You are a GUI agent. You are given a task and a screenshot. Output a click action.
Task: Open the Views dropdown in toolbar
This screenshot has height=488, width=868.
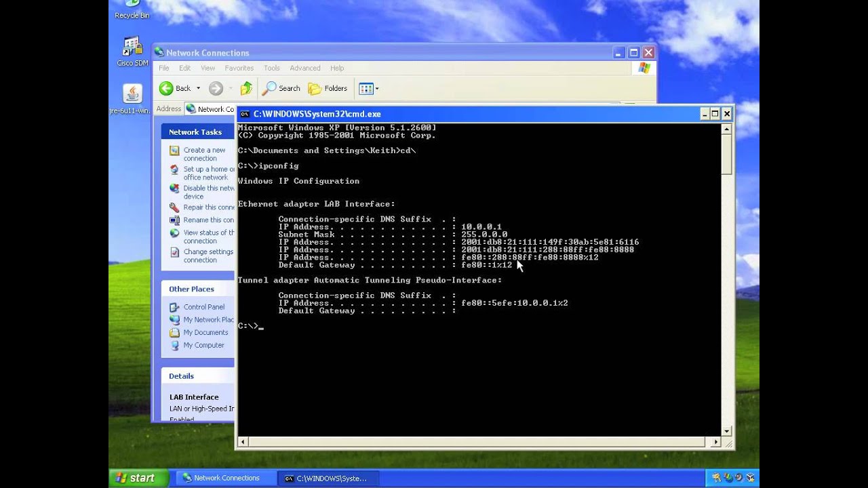pos(368,88)
